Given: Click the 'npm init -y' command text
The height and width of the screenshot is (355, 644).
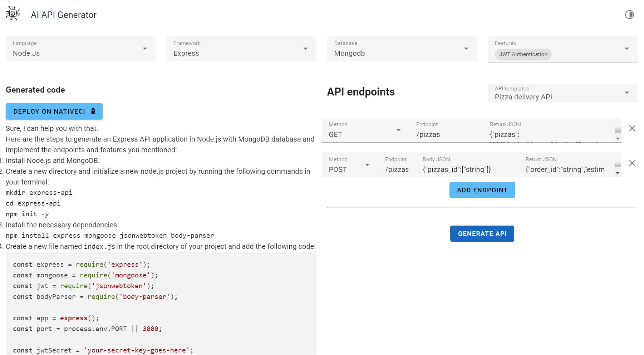Looking at the screenshot, I should click(x=27, y=214).
